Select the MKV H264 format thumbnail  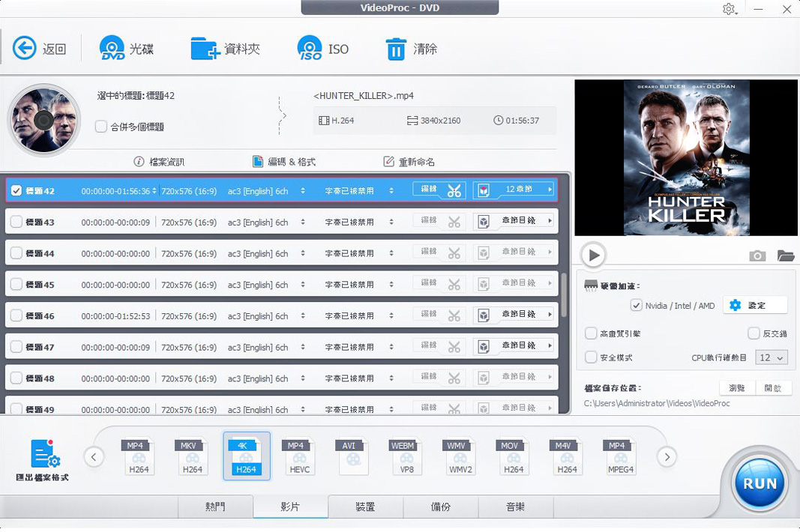click(193, 456)
